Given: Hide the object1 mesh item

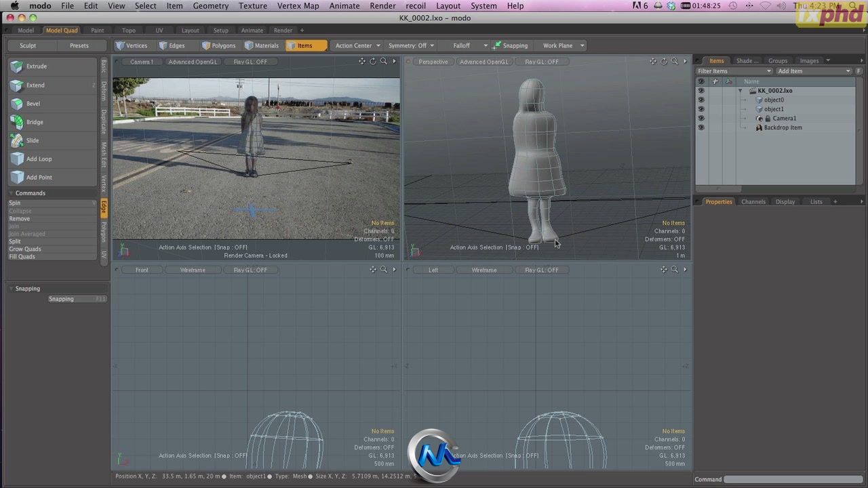Looking at the screenshot, I should pos(701,109).
